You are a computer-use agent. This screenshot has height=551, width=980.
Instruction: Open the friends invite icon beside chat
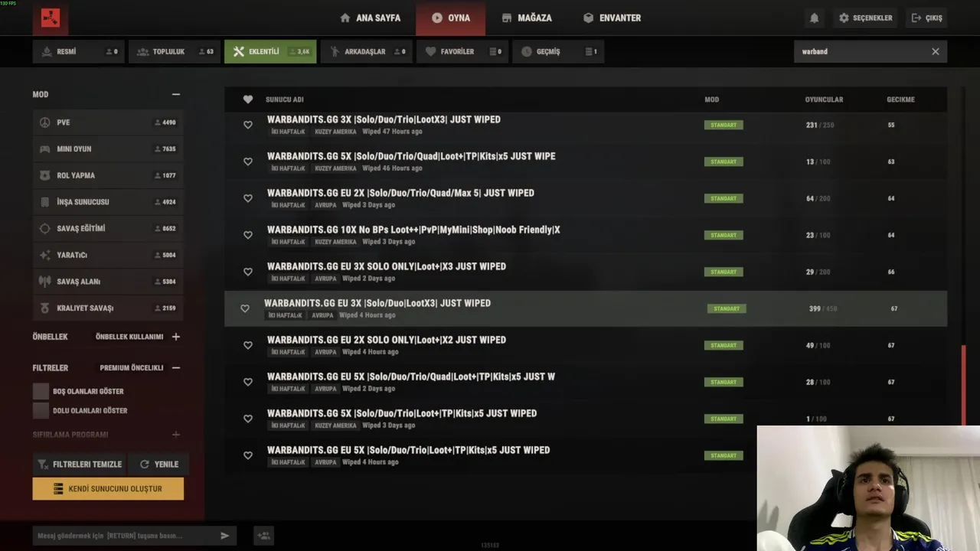[263, 536]
